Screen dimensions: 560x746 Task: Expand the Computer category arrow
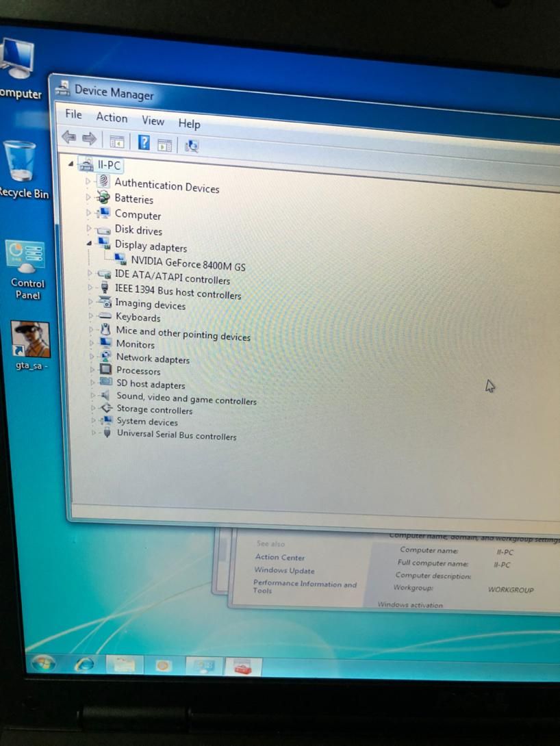[88, 213]
